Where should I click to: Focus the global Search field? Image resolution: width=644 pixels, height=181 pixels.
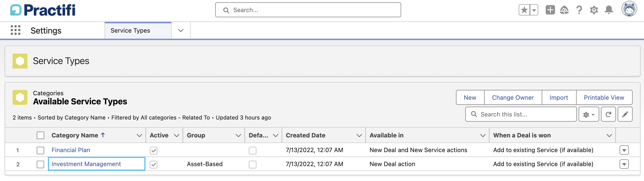coord(308,10)
